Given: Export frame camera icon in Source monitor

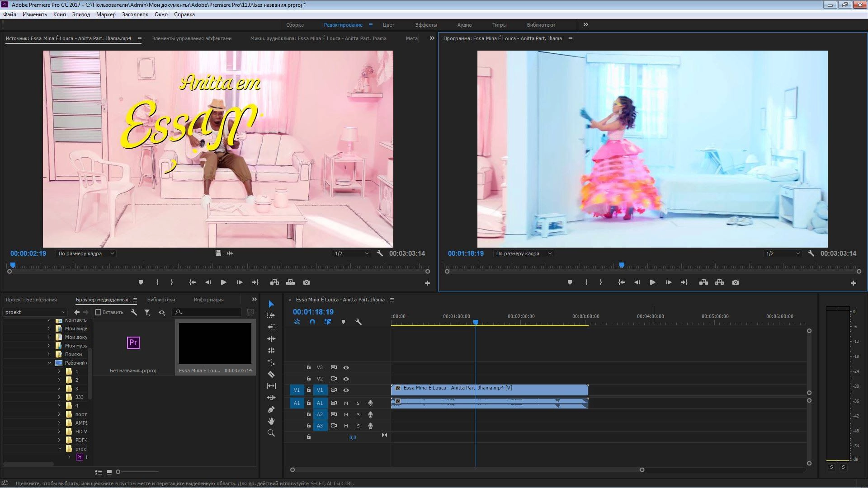Looking at the screenshot, I should (307, 282).
